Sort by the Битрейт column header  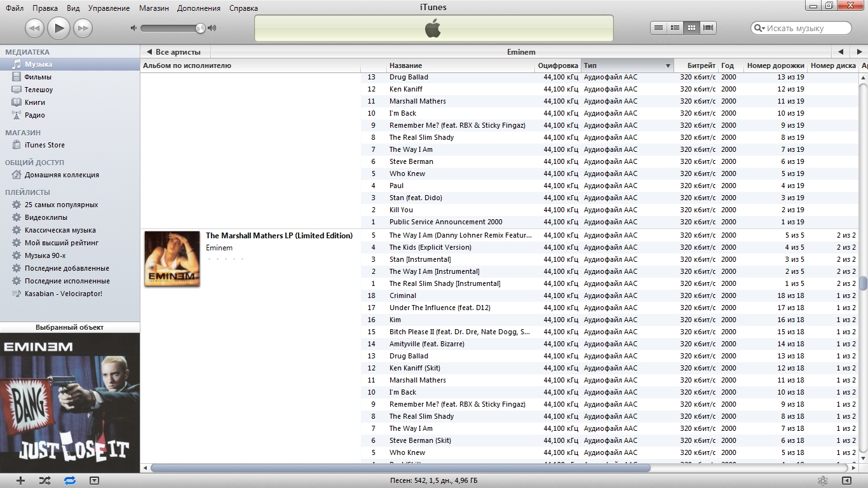coord(696,65)
